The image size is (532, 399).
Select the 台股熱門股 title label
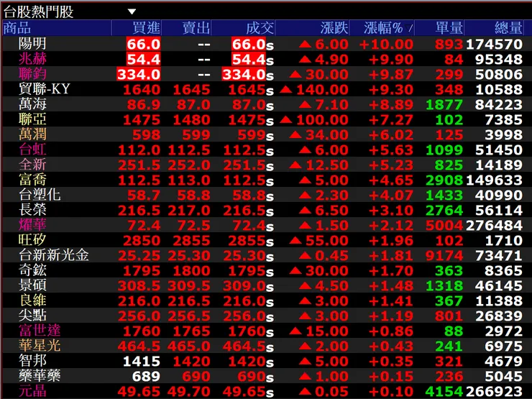(38, 12)
